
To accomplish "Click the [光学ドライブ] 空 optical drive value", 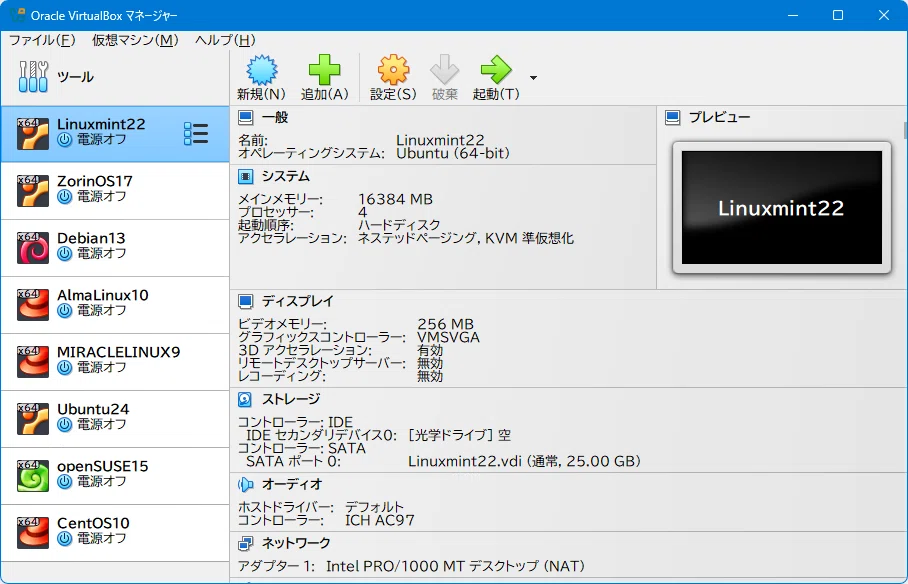I will [x=459, y=435].
